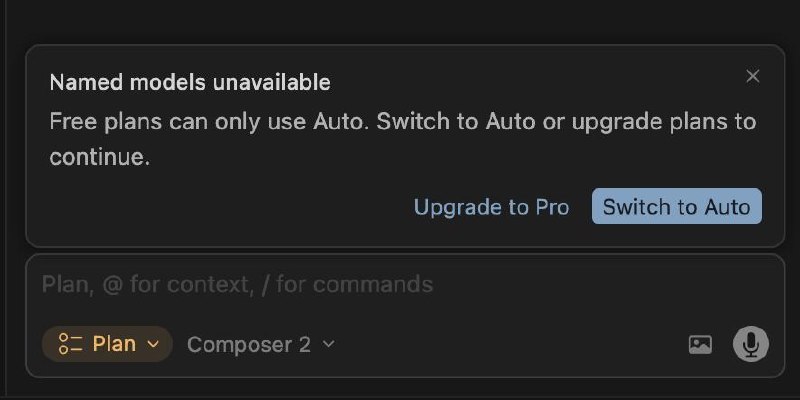The width and height of the screenshot is (800, 400).
Task: Click the word continue in the notice
Action: (x=96, y=158)
